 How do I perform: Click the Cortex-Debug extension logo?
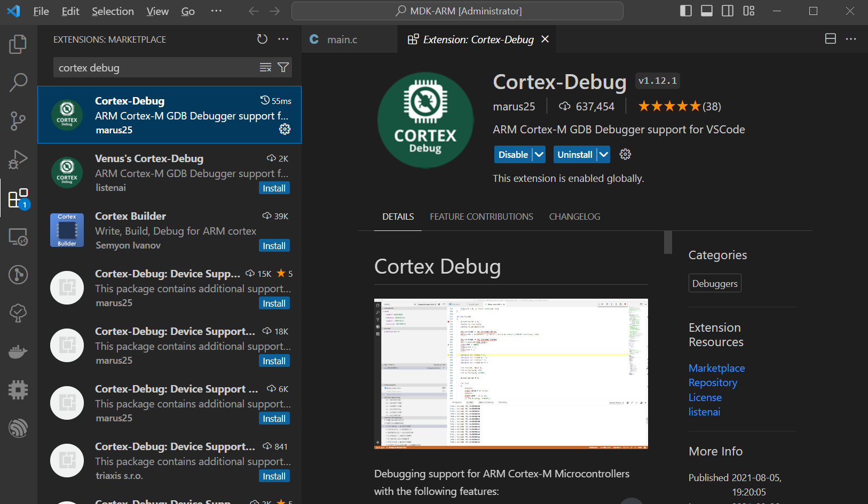coord(425,120)
